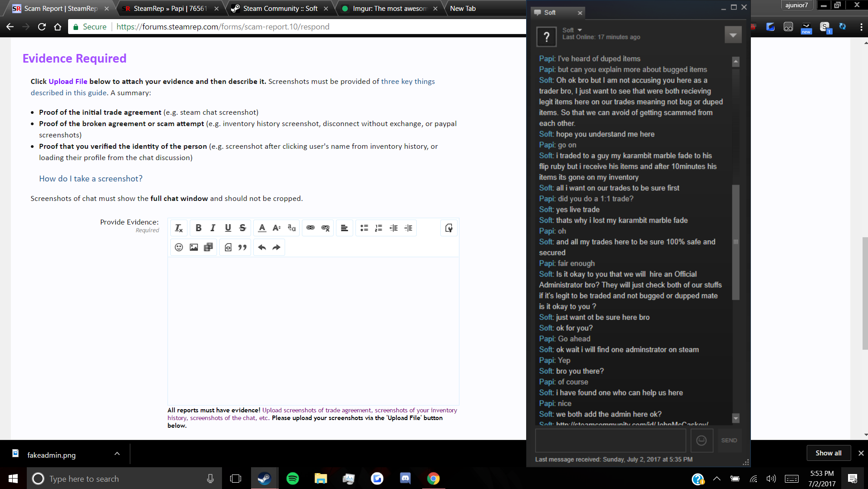Image resolution: width=868 pixels, height=489 pixels.
Task: Insert an unordered bullet list
Action: (x=364, y=228)
